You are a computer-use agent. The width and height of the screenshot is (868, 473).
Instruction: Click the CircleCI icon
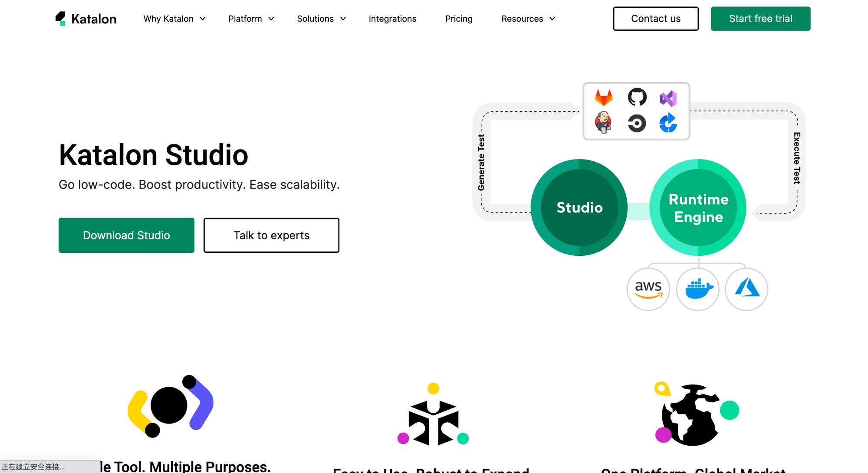pos(637,123)
